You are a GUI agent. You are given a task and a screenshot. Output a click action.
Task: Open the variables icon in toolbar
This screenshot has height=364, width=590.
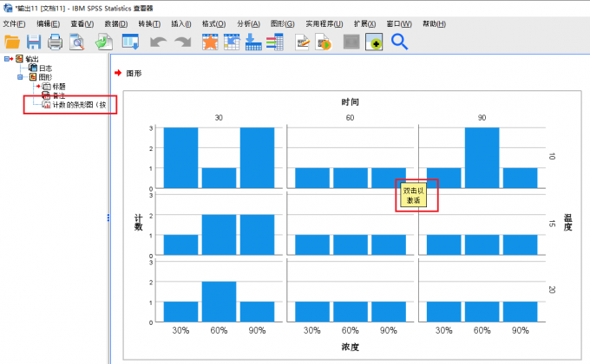point(275,42)
